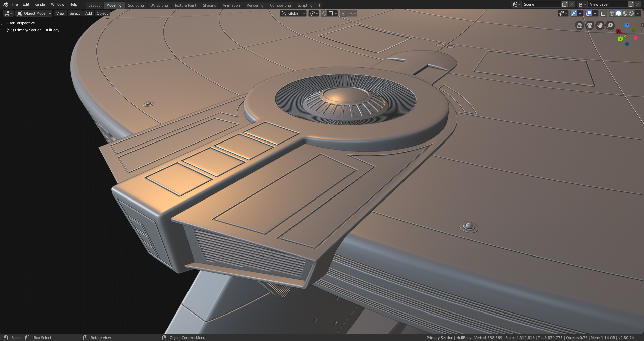The image size is (644, 341).
Task: Toggle X-ray mode
Action: point(603,13)
